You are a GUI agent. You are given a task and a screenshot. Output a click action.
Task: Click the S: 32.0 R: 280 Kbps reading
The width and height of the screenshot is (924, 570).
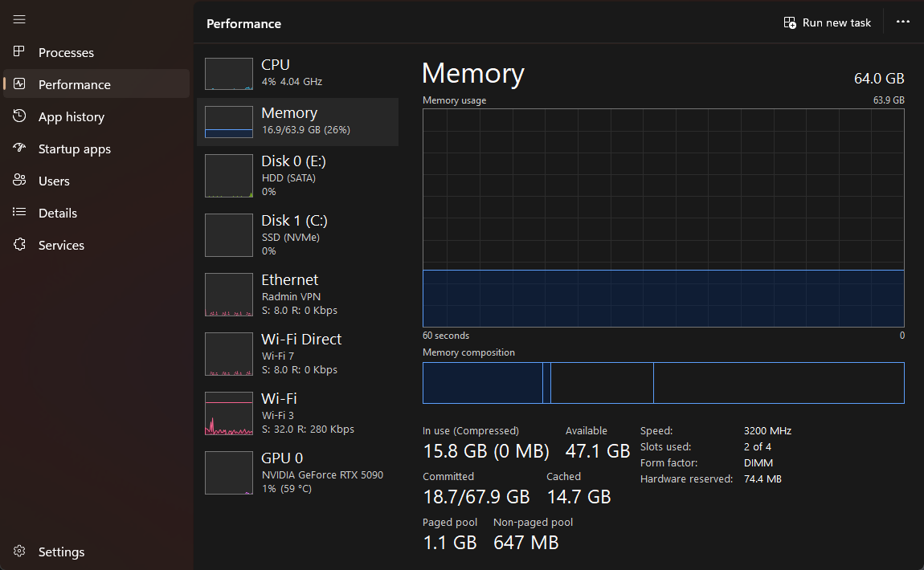pos(308,430)
